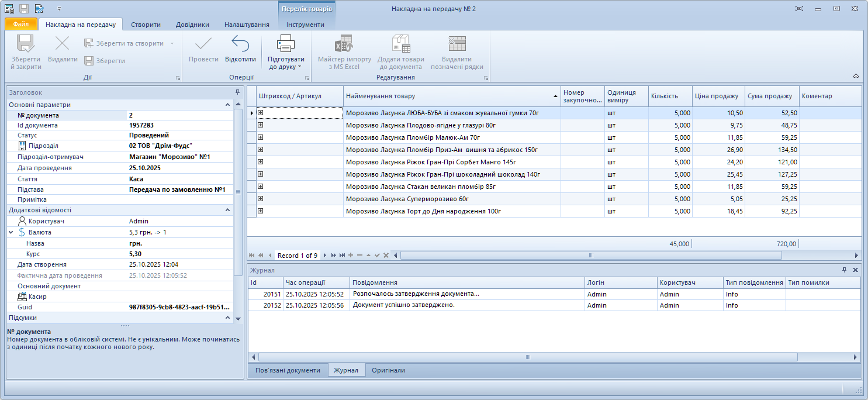
Task: Click the Підготувати до друку printer icon
Action: pos(286,44)
